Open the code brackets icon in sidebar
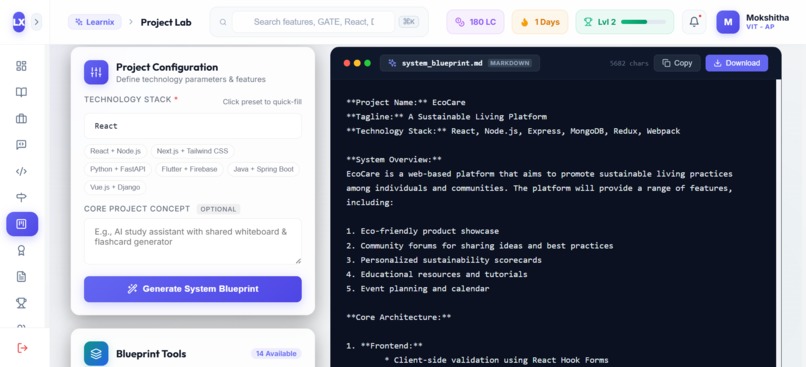 (x=21, y=171)
